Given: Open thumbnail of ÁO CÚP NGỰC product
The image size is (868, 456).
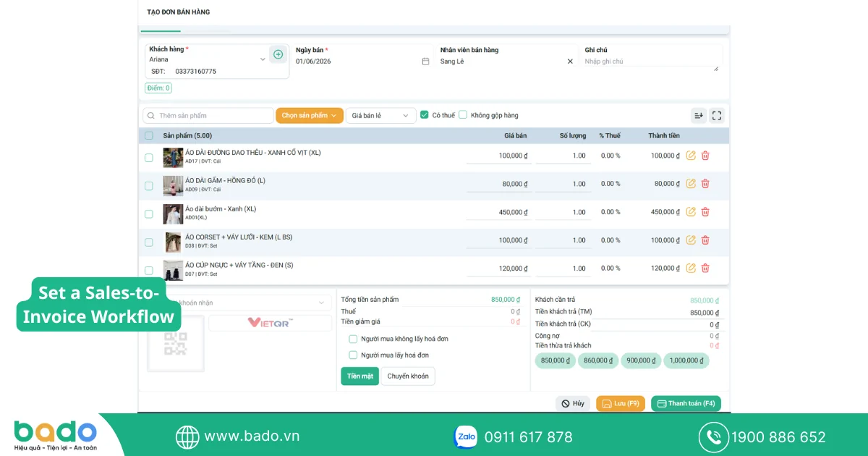Looking at the screenshot, I should [173, 271].
